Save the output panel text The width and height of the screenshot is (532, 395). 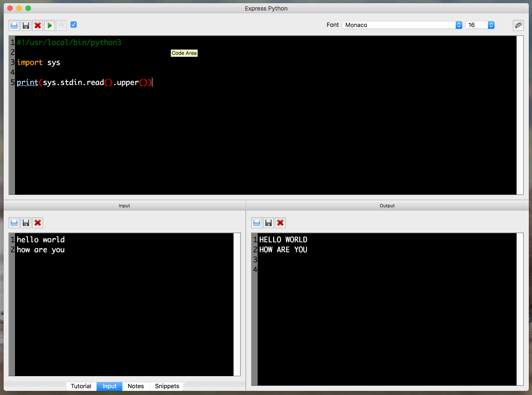point(268,222)
